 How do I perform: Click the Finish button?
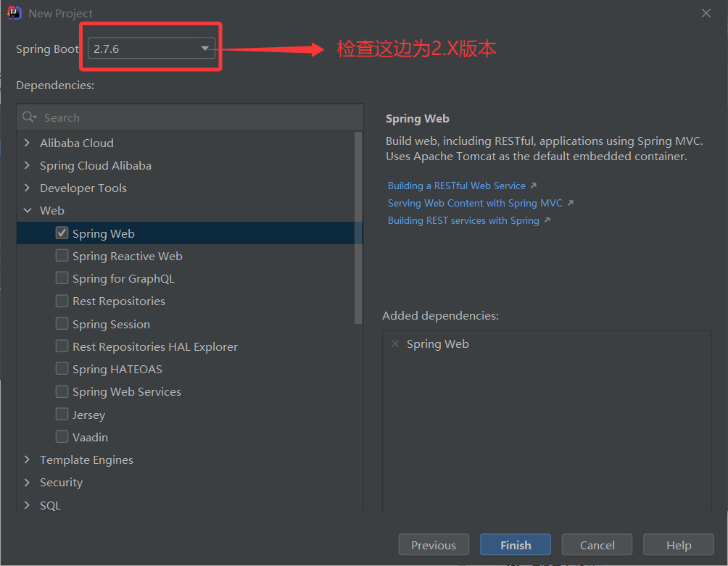516,545
